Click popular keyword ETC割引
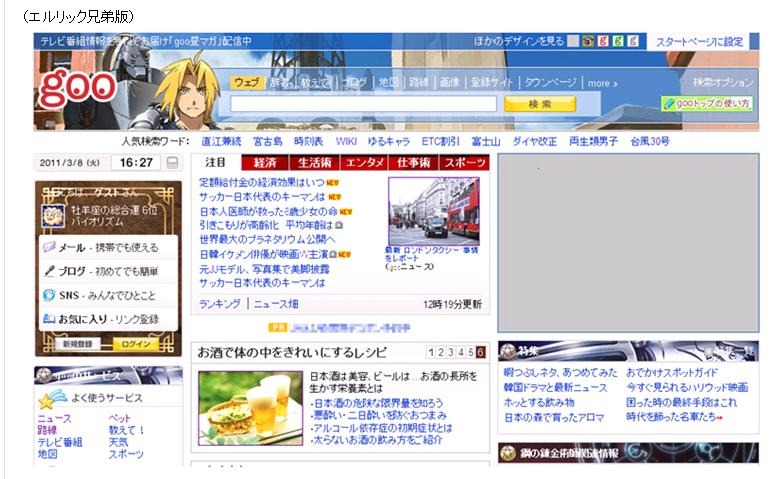Screen dimensions: 771x479 pyautogui.click(x=440, y=142)
